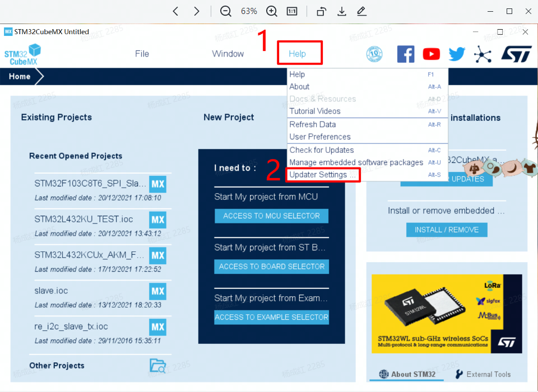Image resolution: width=538 pixels, height=392 pixels.
Task: Show image at actual 1:1 size
Action: coord(291,11)
